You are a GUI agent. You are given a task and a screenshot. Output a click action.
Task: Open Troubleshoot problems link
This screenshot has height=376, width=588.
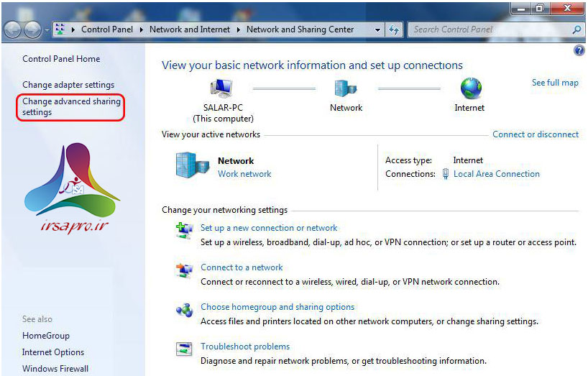point(245,347)
